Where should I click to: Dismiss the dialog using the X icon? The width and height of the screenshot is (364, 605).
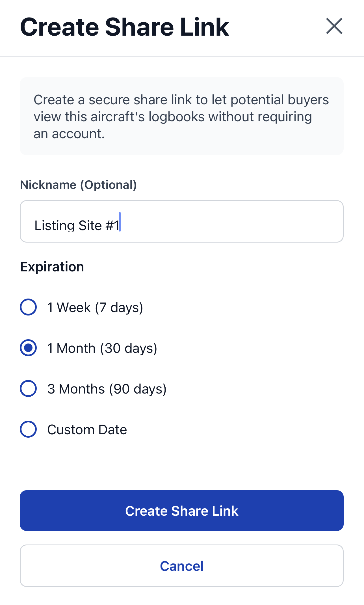334,27
